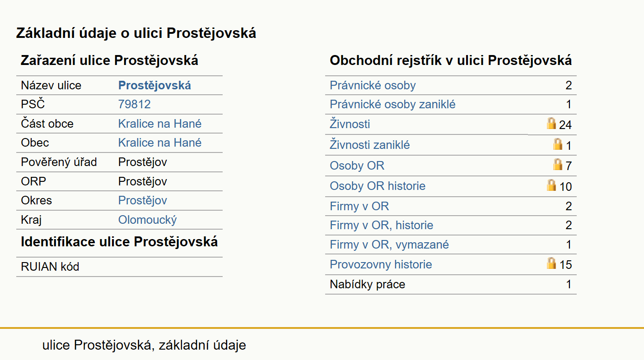The width and height of the screenshot is (644, 360).
Task: Show Firmy v OR listing
Action: [359, 206]
